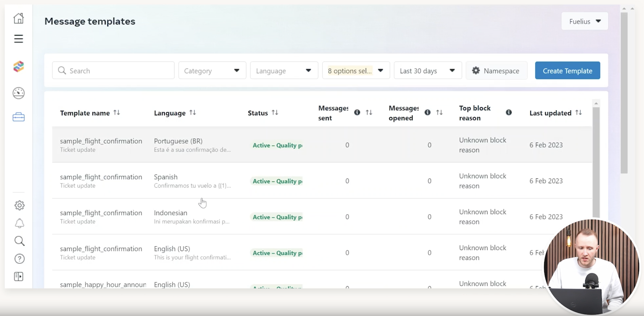The height and width of the screenshot is (316, 644).
Task: Click Active status badge in Indonesian row
Action: click(x=277, y=217)
